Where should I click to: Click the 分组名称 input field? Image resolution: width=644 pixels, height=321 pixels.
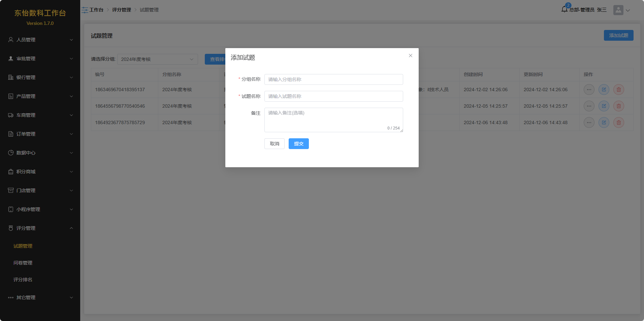[x=333, y=79]
